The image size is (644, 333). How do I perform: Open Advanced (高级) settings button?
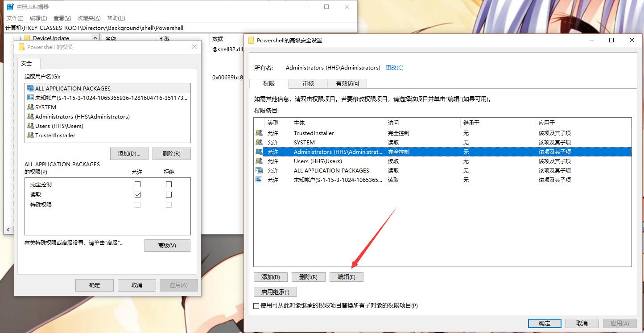167,246
